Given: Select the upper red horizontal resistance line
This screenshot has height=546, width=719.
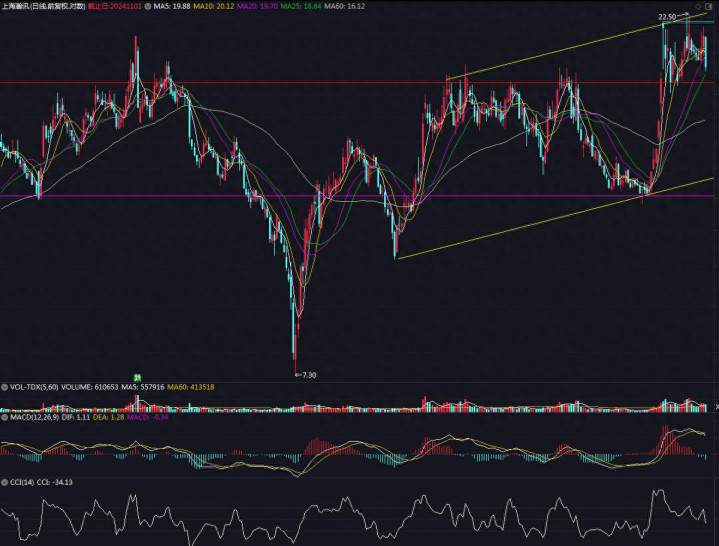Looking at the screenshot, I should pyautogui.click(x=300, y=82).
